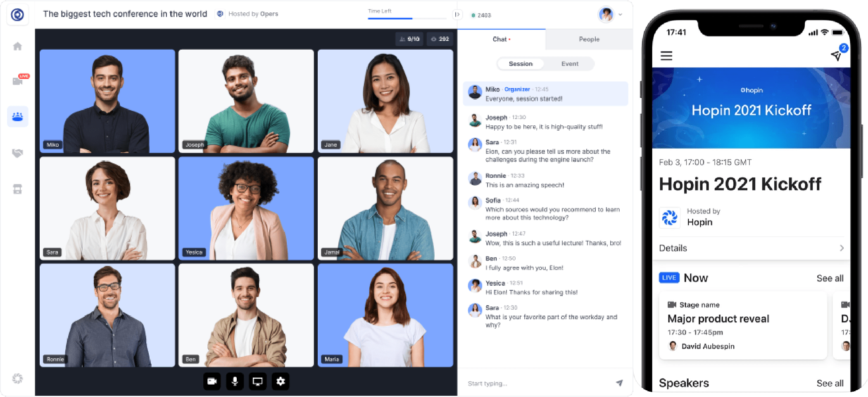The width and height of the screenshot is (868, 397).
Task: Open the Home icon in left sidebar
Action: click(17, 46)
